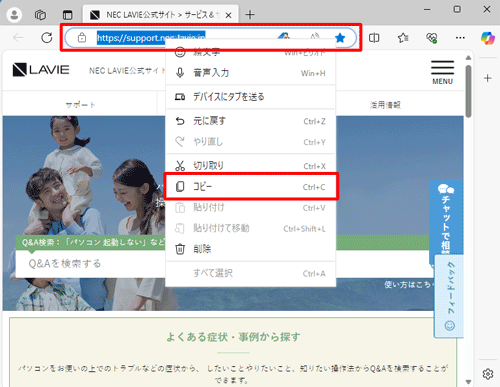Image resolution: width=500 pixels, height=387 pixels.
Task: Click the 使い方はこちら link
Action: point(409,284)
